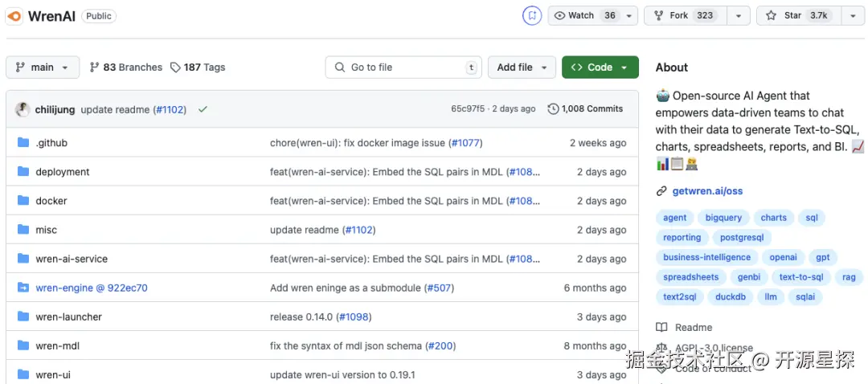868x384 pixels.
Task: Click the Go to file search field
Action: tap(403, 67)
